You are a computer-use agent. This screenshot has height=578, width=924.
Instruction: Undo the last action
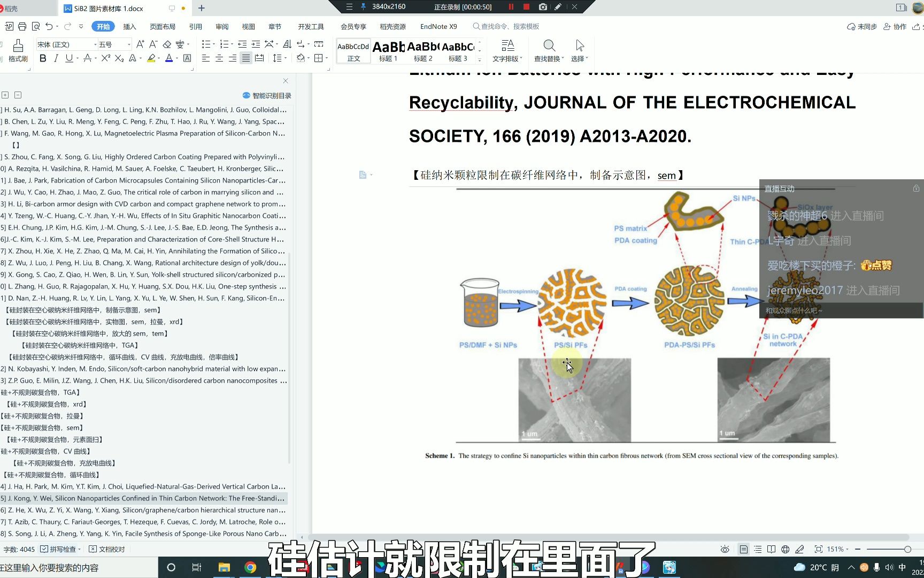tap(49, 26)
